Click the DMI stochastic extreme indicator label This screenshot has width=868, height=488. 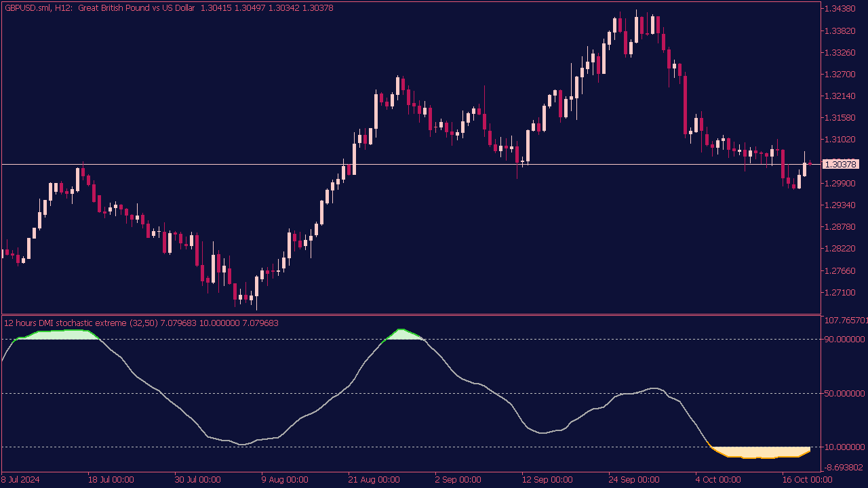point(141,323)
